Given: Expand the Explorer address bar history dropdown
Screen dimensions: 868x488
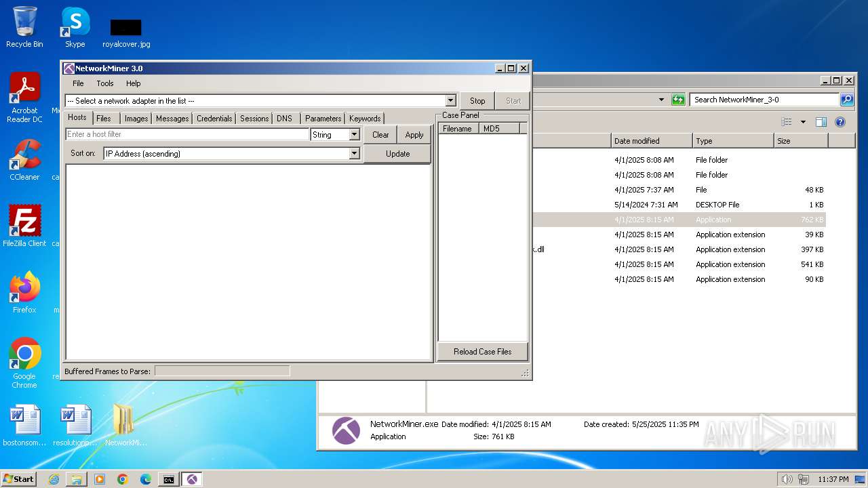Looking at the screenshot, I should [662, 100].
